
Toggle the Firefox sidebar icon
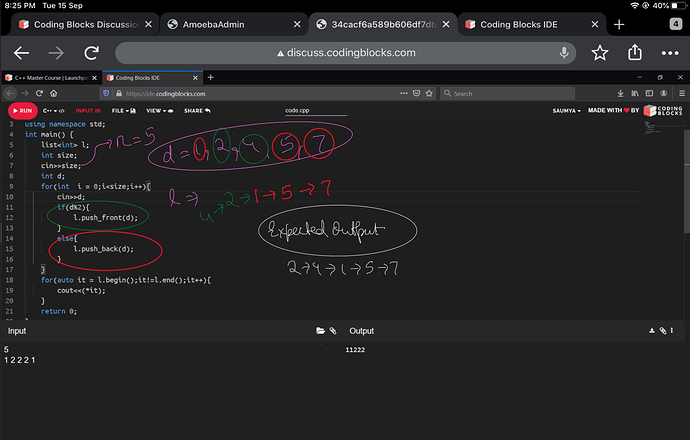[649, 93]
